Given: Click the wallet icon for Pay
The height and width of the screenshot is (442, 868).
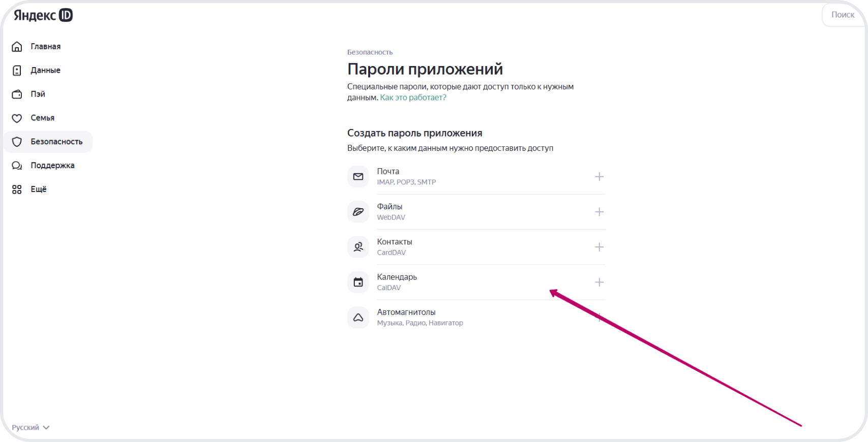Looking at the screenshot, I should click(x=17, y=94).
